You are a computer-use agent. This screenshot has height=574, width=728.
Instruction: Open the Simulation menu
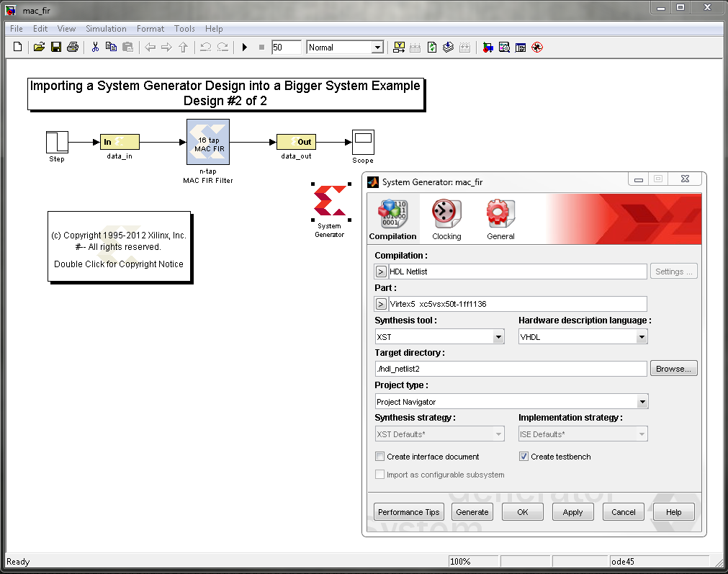click(x=106, y=29)
